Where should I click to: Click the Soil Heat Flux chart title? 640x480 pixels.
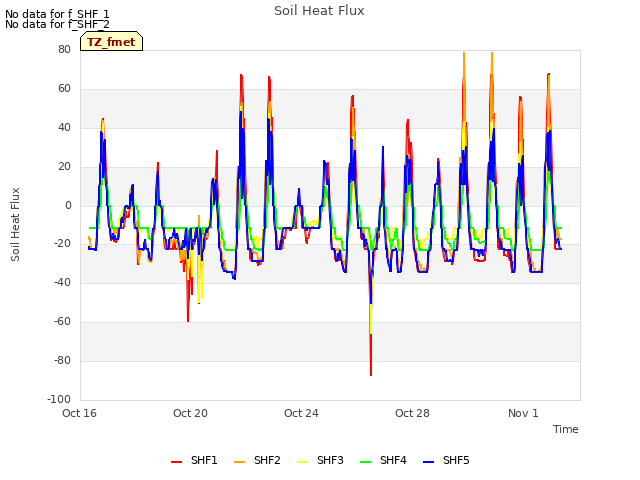319,11
